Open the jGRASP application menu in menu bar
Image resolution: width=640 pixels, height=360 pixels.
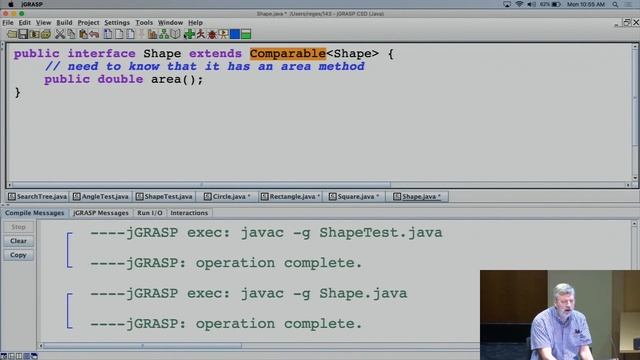32,4
